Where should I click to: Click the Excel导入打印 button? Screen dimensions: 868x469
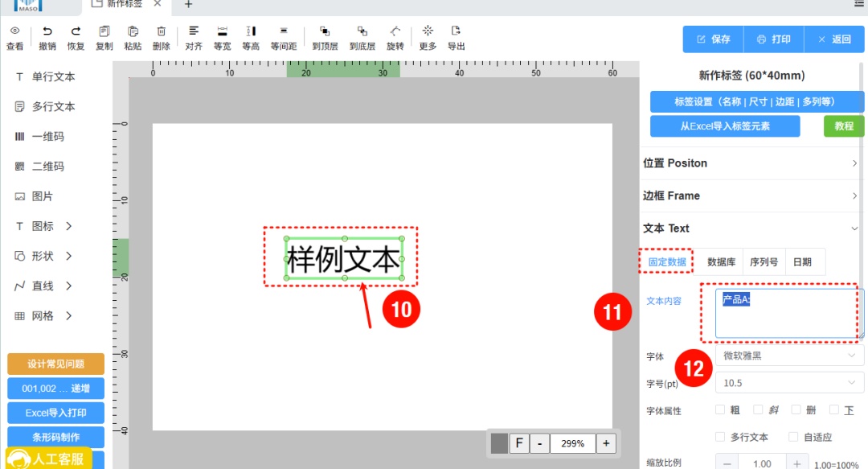(56, 413)
